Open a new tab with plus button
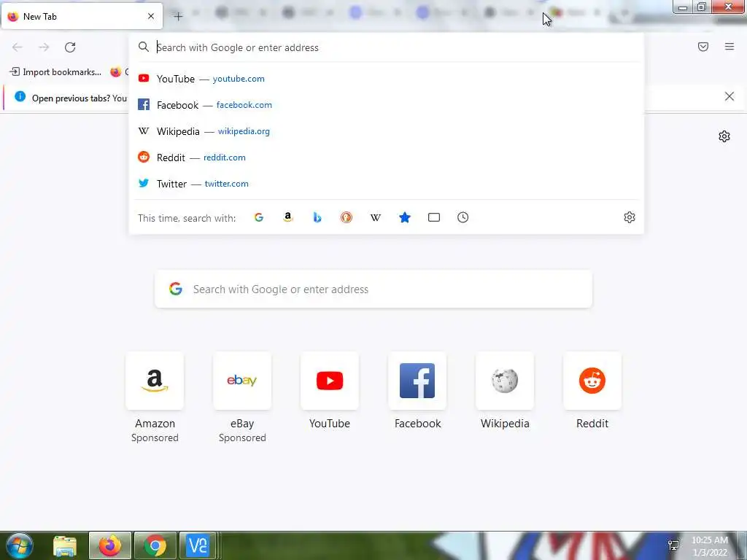This screenshot has height=560, width=747. [x=178, y=17]
